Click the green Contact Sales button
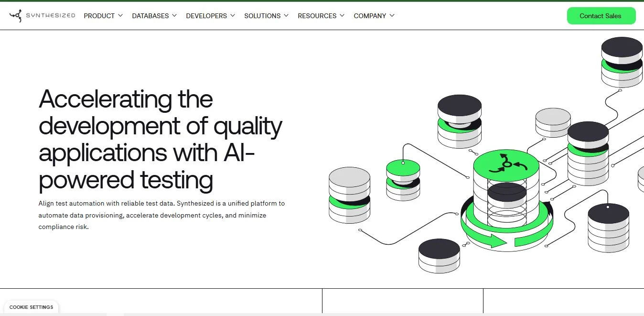 point(601,16)
